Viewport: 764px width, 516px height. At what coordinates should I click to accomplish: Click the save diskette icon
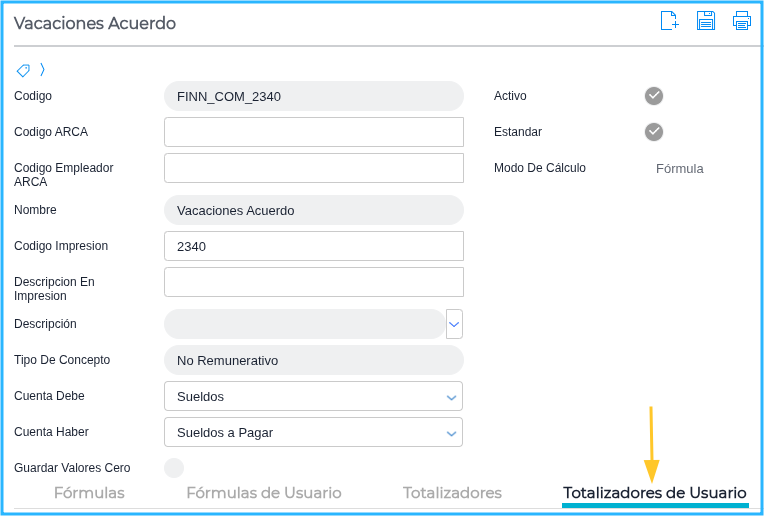point(706,21)
